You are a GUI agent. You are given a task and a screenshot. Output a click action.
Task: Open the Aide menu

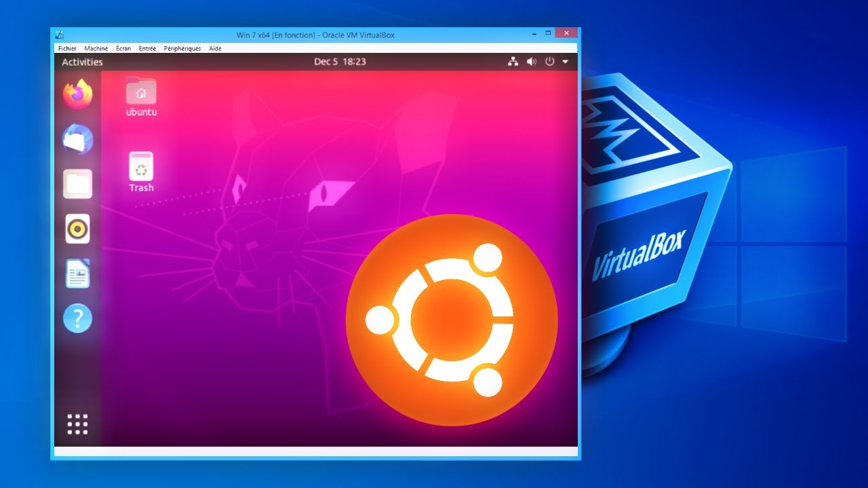[215, 49]
